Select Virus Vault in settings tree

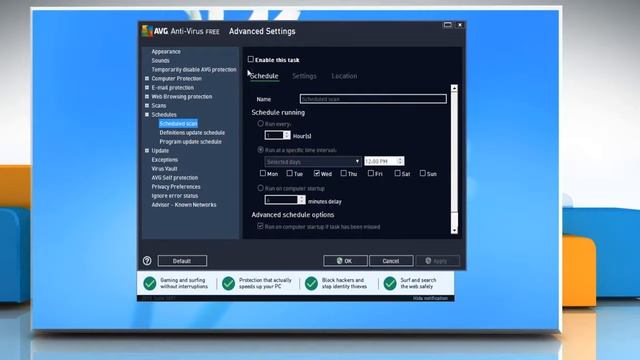click(x=164, y=169)
